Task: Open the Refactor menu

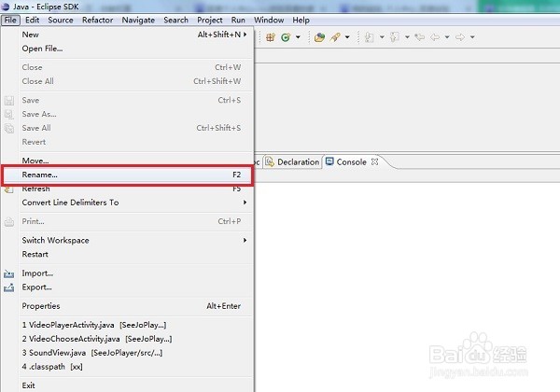Action: pos(97,20)
